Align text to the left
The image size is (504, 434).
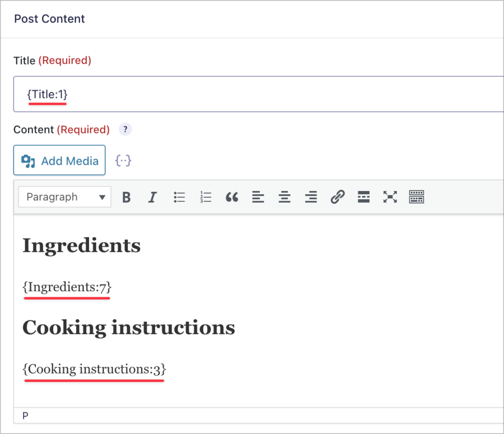pyautogui.click(x=258, y=197)
